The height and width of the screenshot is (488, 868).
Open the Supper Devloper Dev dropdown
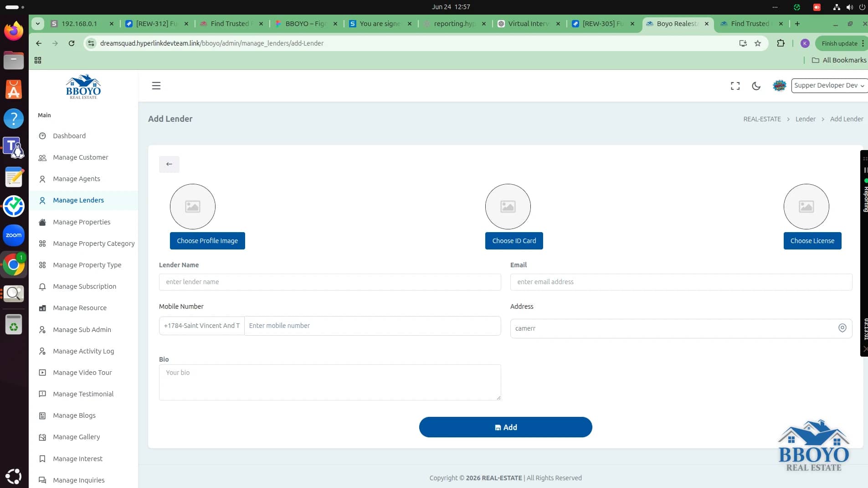pyautogui.click(x=829, y=85)
